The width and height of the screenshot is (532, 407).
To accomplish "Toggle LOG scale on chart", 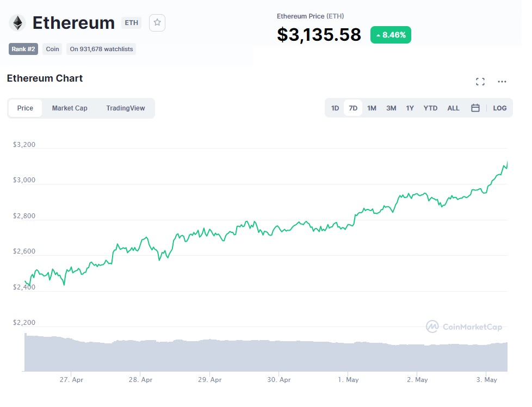I will (500, 108).
